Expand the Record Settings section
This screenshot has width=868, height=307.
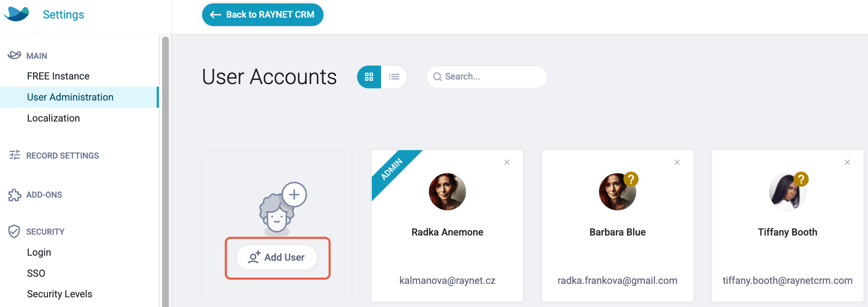click(x=63, y=156)
